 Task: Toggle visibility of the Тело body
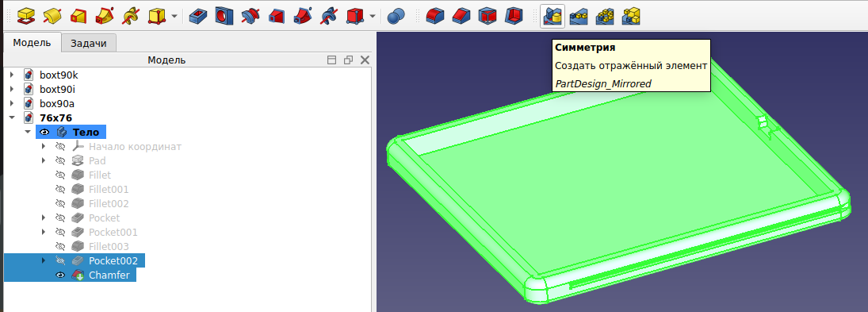coord(45,132)
